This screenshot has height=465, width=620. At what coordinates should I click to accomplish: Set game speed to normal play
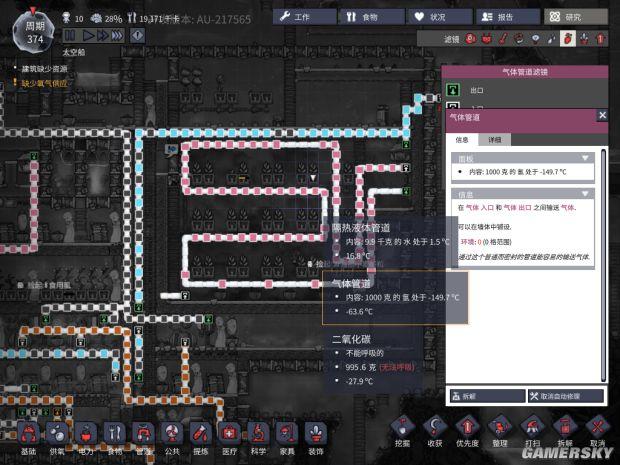(x=88, y=36)
